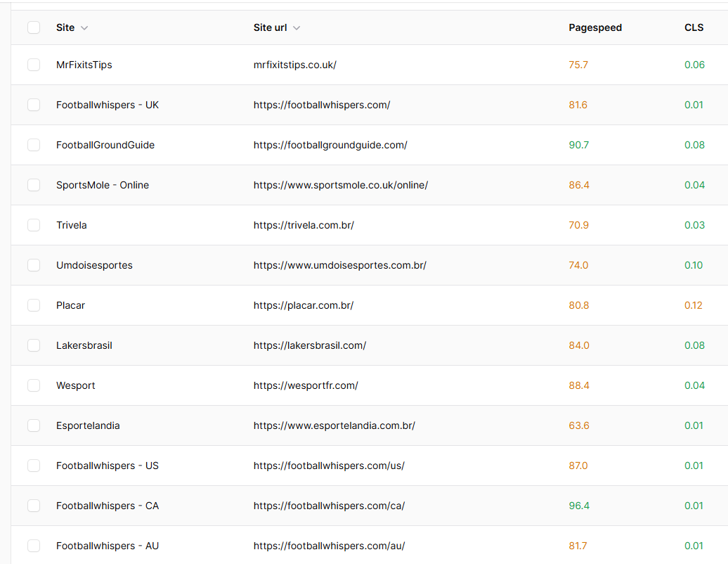Check the Footballwhispers - AU row checkbox
This screenshot has width=728, height=564.
pyautogui.click(x=34, y=546)
